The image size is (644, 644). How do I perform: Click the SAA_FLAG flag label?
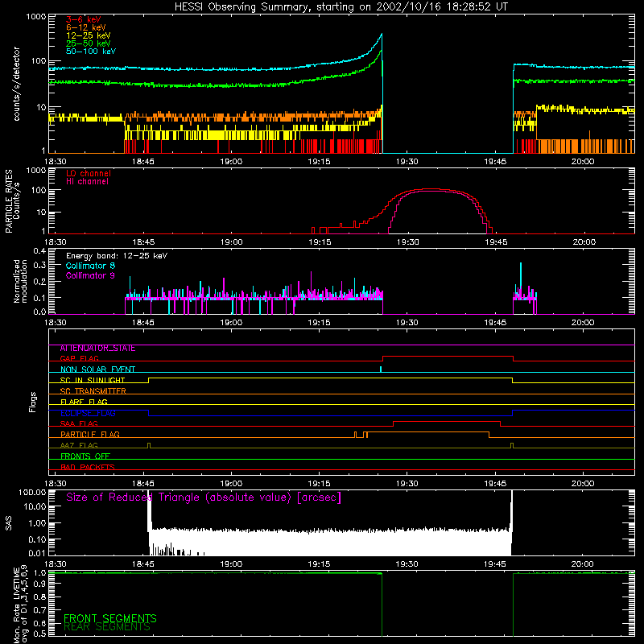[x=79, y=424]
